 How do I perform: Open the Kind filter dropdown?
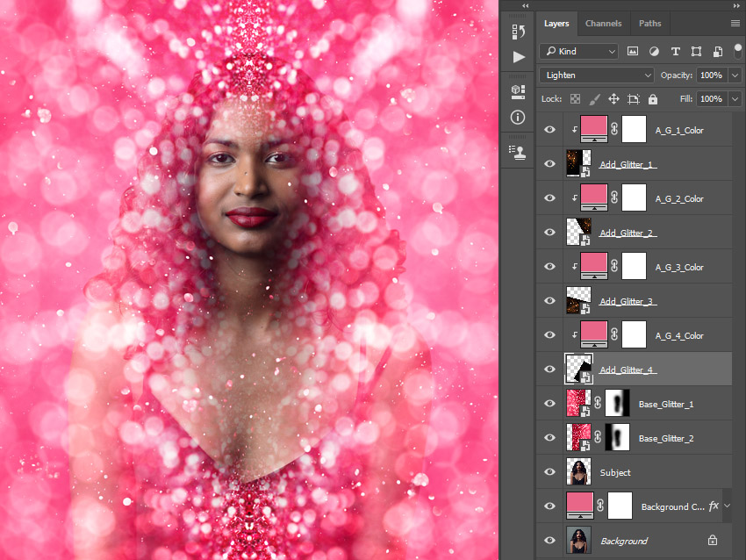coord(578,52)
